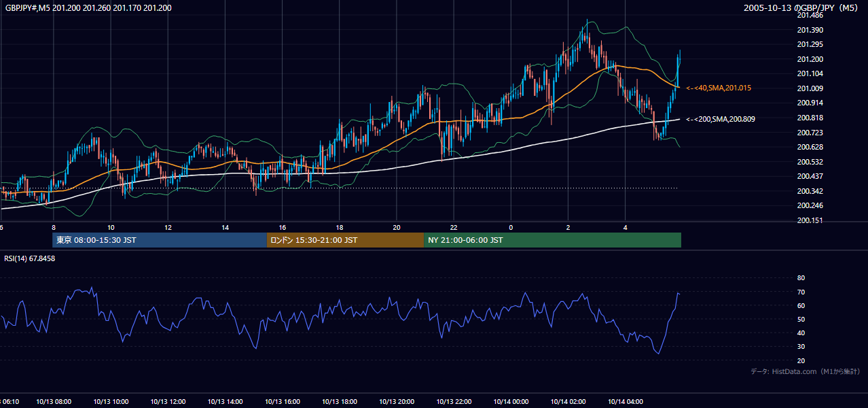The width and height of the screenshot is (868, 408).
Task: Click hour tick 8 below price chart
Action: coord(53,227)
